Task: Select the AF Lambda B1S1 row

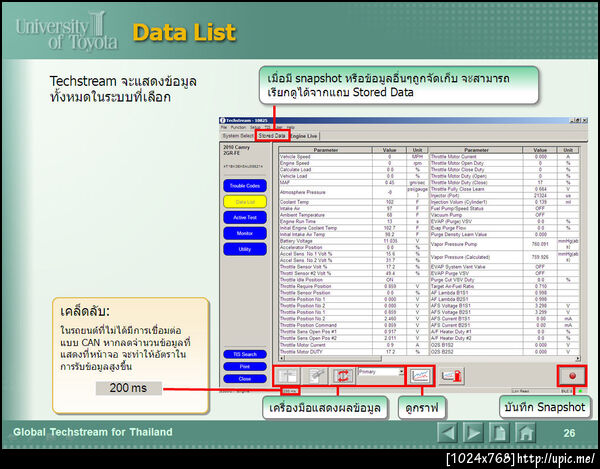Action: [504, 293]
